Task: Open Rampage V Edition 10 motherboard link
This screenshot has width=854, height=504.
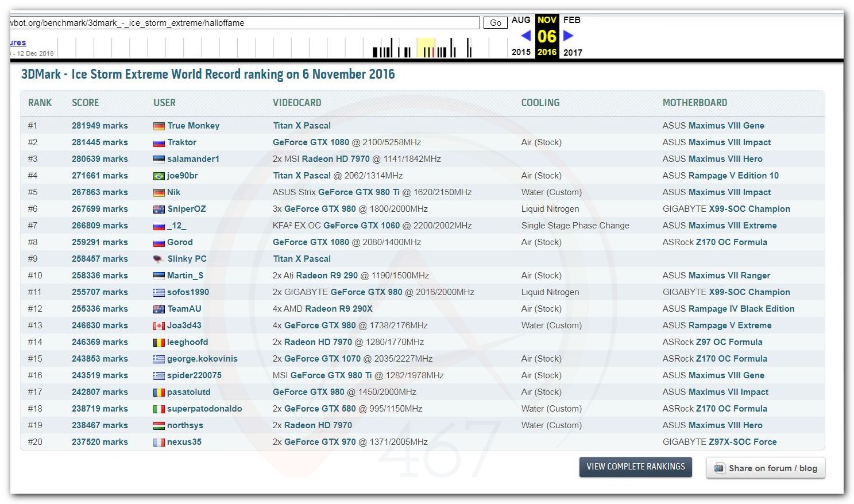Action: pos(733,176)
